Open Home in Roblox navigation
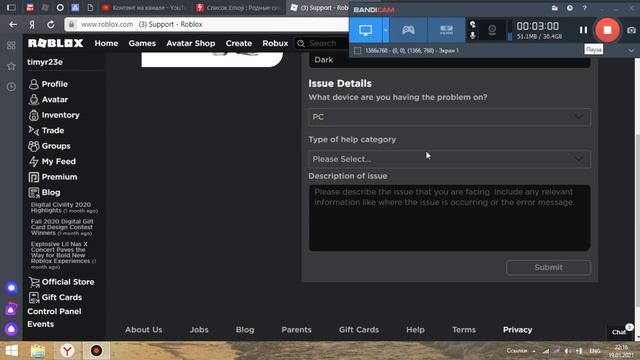This screenshot has height=360, width=640. [x=106, y=43]
